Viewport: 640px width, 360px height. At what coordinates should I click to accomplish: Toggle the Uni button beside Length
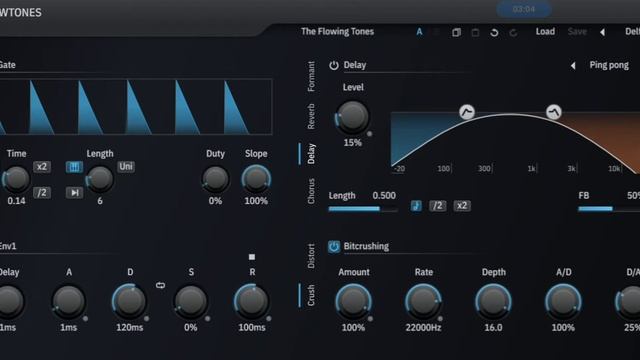126,167
